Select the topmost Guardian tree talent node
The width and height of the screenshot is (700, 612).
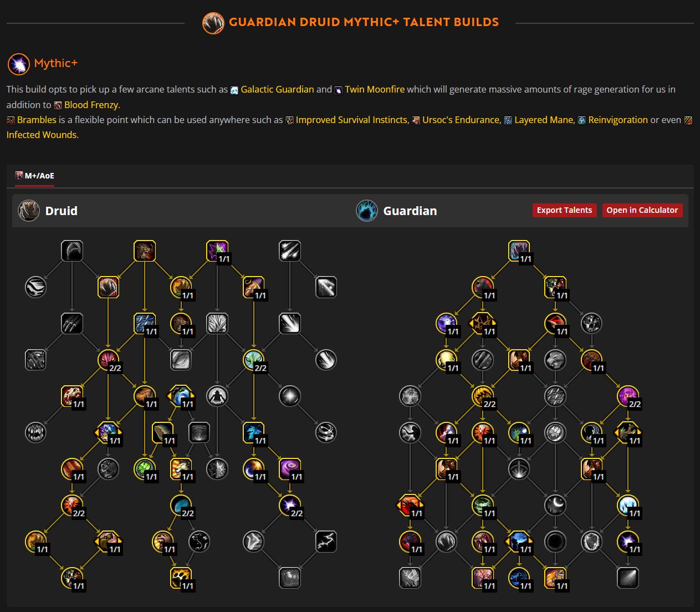(x=519, y=251)
